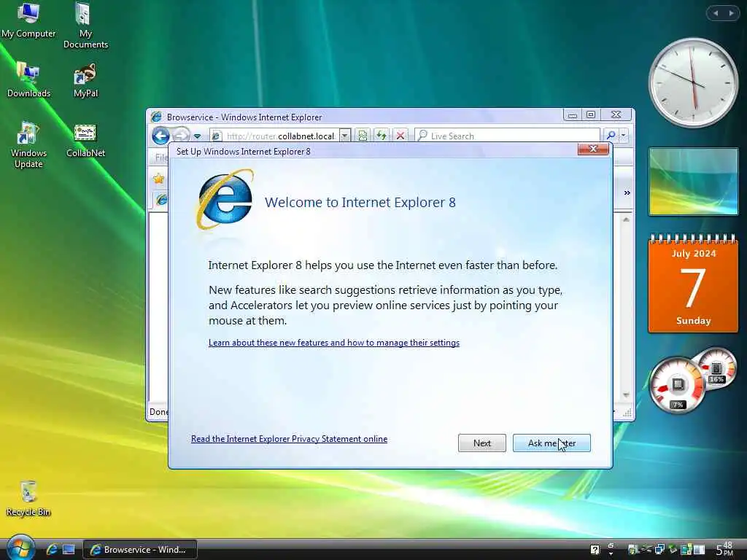The image size is (747, 560).
Task: Open the File menu in Internet Explorer
Action: [161, 157]
